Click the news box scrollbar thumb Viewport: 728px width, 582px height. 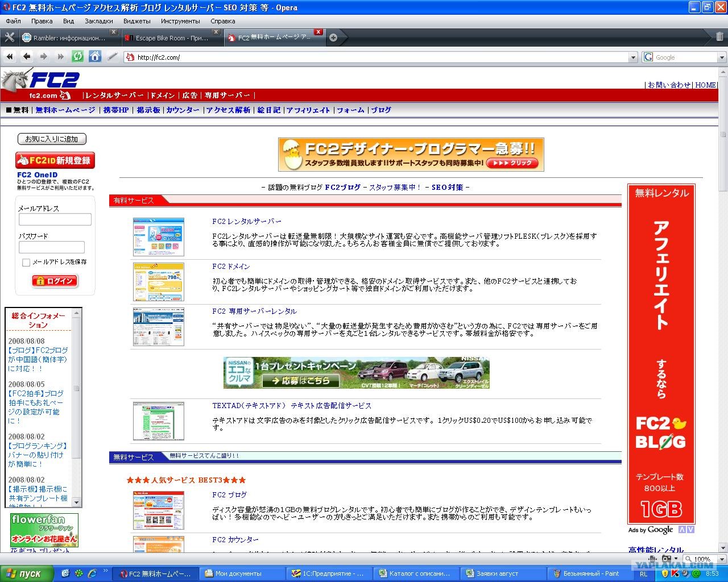point(76,389)
